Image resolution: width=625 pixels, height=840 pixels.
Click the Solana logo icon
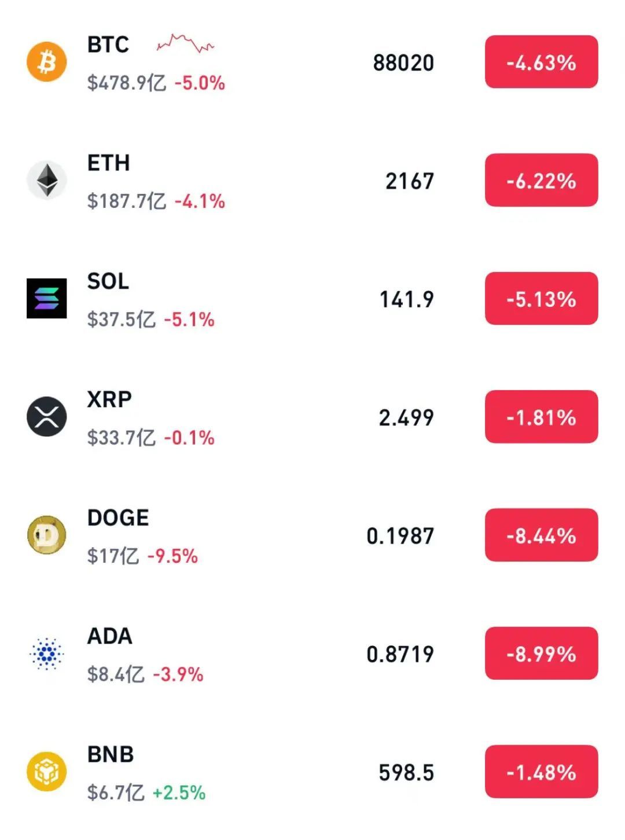point(47,299)
